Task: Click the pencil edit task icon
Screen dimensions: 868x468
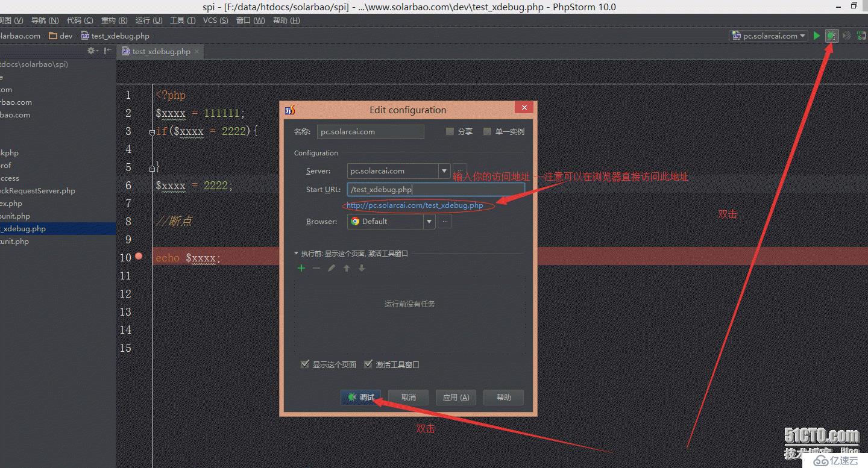Action: (332, 268)
